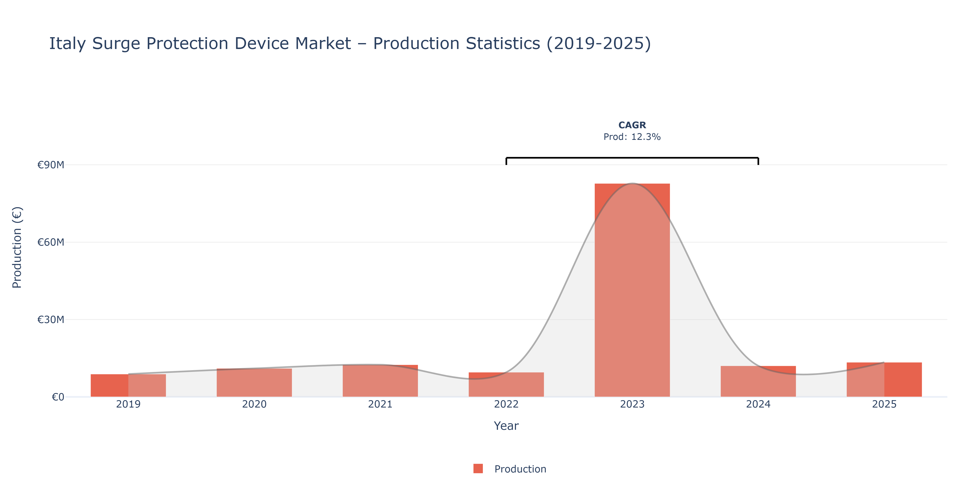This screenshot has width=980, height=490.
Task: Click the 2019 x-axis tick label
Action: (128, 404)
